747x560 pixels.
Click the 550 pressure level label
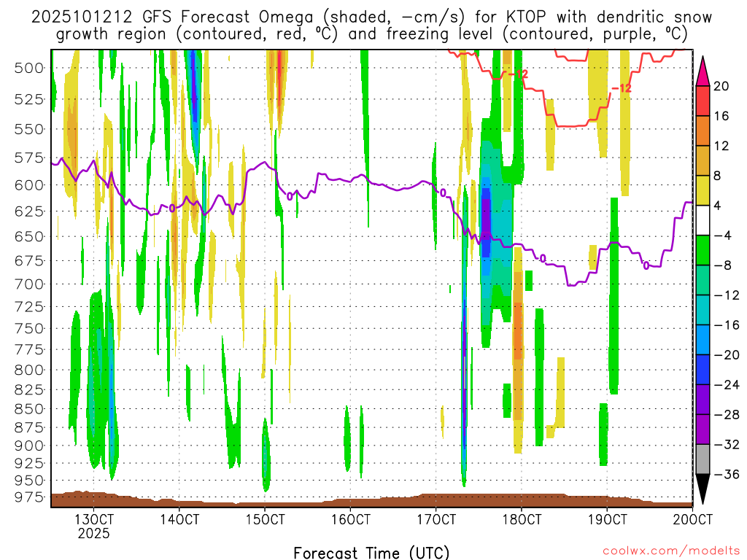pyautogui.click(x=29, y=129)
